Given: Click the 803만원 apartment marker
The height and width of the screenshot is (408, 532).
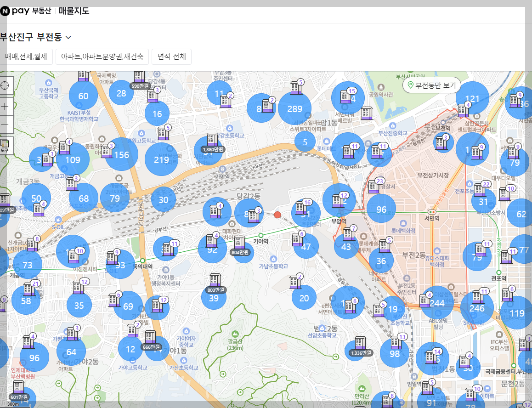Looking at the screenshot, I should (x=215, y=284).
